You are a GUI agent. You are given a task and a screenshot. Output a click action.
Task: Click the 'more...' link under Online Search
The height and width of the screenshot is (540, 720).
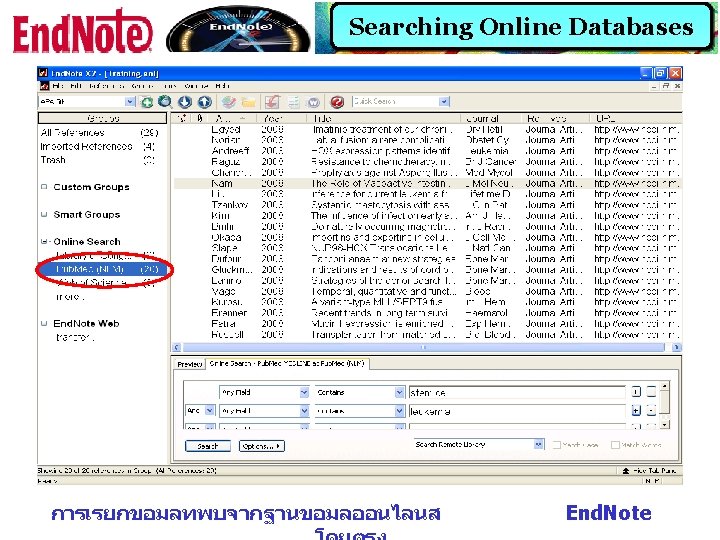(x=70, y=297)
